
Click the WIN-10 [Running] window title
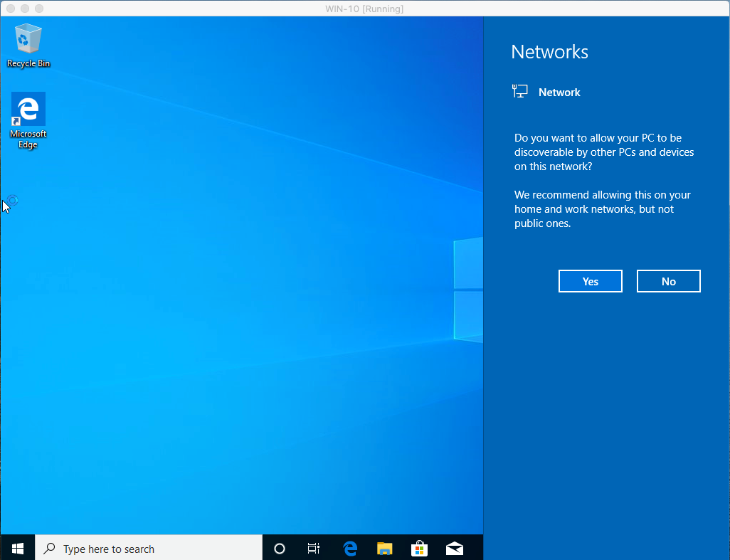[364, 9]
